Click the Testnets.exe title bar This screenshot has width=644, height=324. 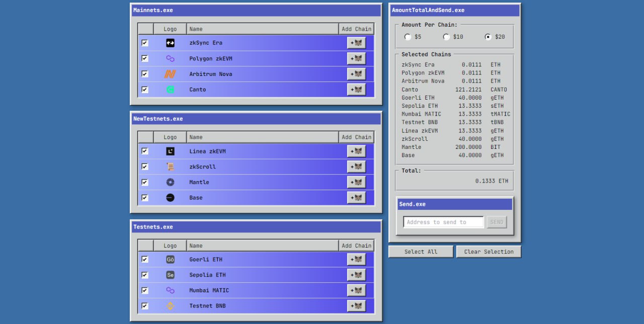[256, 227]
